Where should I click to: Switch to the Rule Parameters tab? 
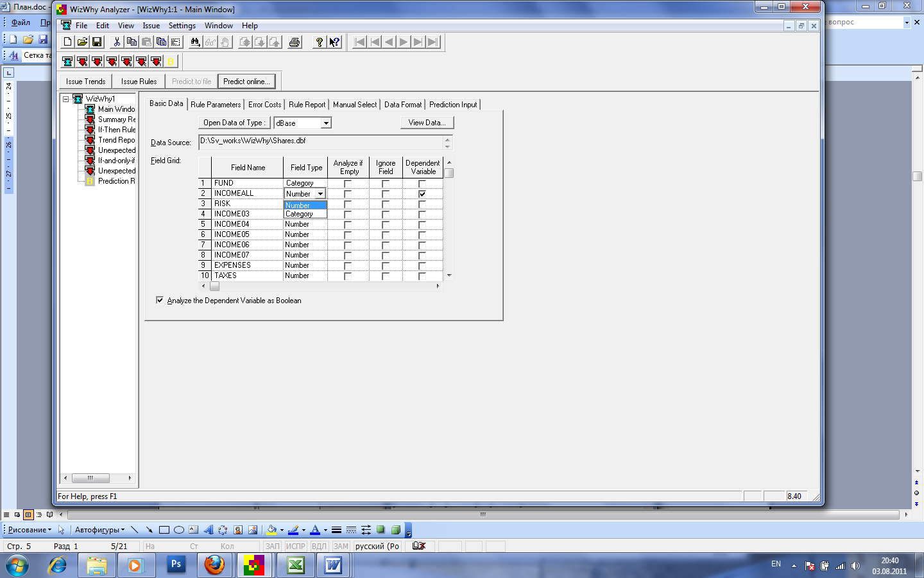click(x=216, y=104)
